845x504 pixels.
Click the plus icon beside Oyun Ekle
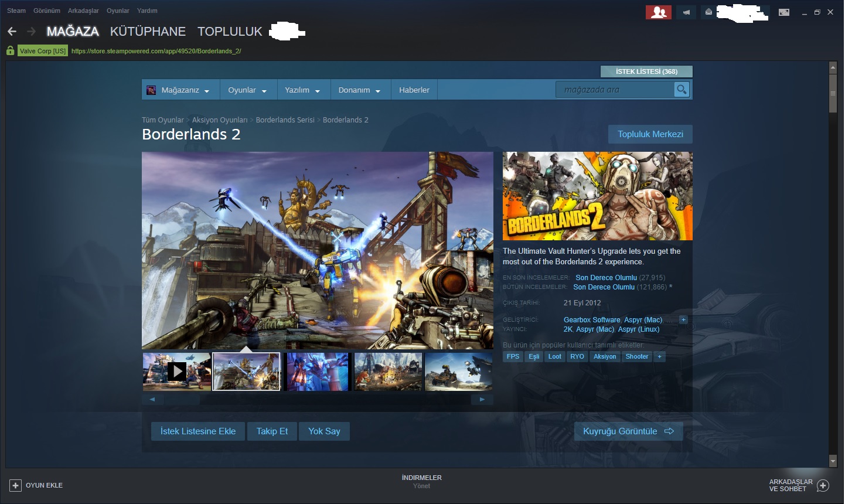pyautogui.click(x=15, y=485)
